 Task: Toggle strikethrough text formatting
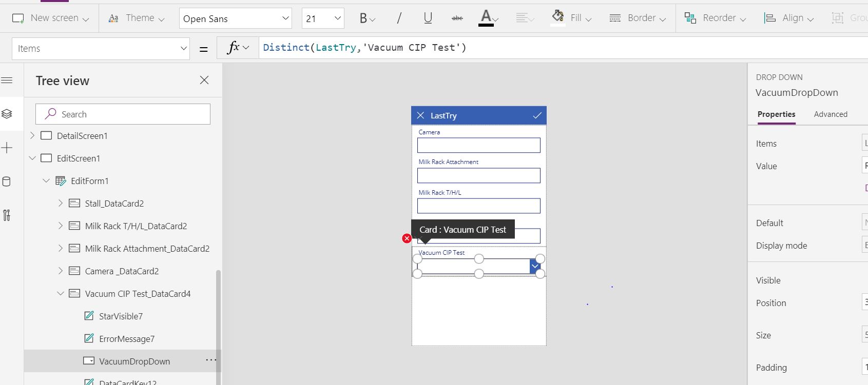457,18
